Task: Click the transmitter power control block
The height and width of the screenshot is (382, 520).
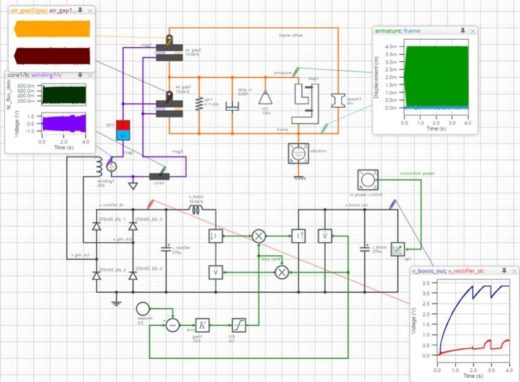Action: pos(368,180)
